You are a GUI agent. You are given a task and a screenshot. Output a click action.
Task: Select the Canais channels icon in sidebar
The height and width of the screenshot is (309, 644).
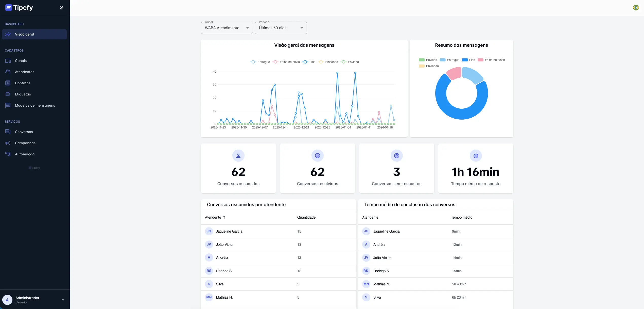pos(8,61)
